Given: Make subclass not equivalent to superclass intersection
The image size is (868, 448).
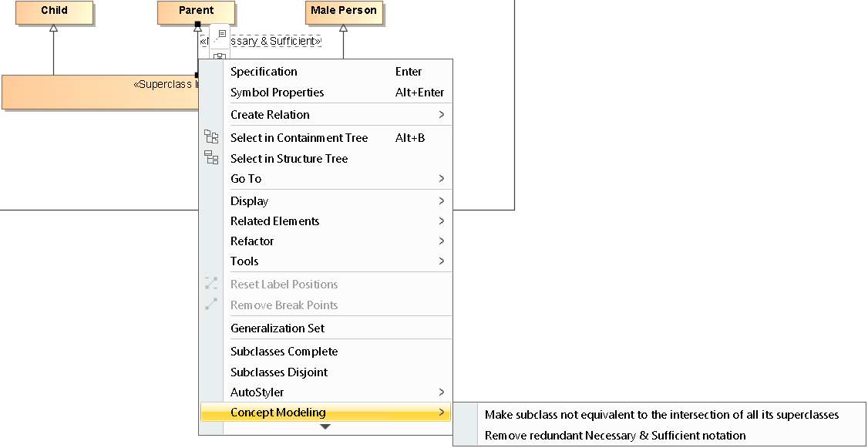Looking at the screenshot, I should [661, 414].
